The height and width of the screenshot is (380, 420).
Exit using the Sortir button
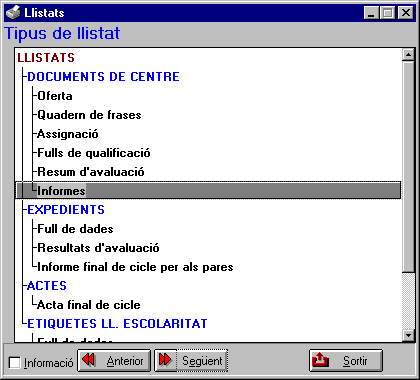[346, 360]
